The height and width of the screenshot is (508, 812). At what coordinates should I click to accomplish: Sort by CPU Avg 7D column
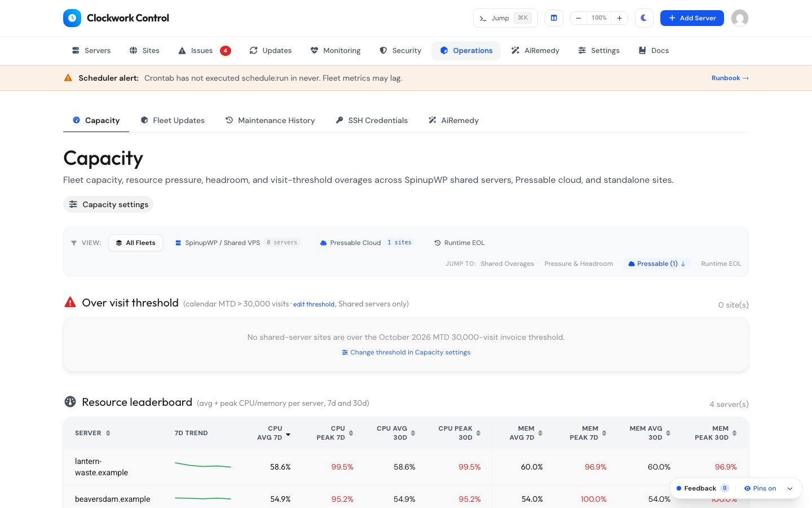coord(273,433)
